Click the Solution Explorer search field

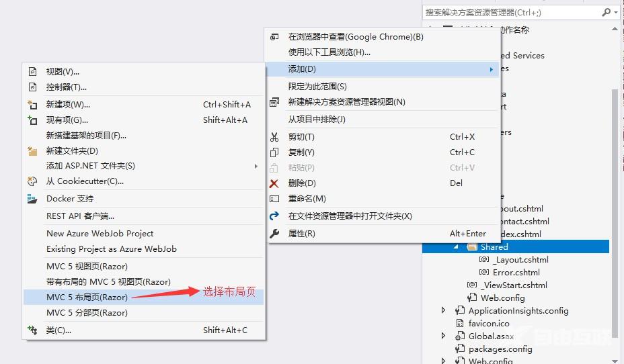512,12
